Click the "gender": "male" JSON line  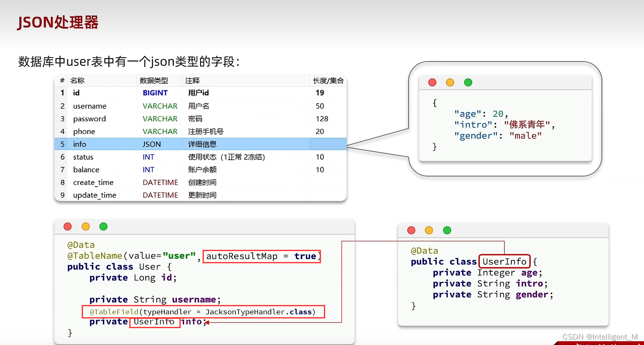pyautogui.click(x=498, y=136)
